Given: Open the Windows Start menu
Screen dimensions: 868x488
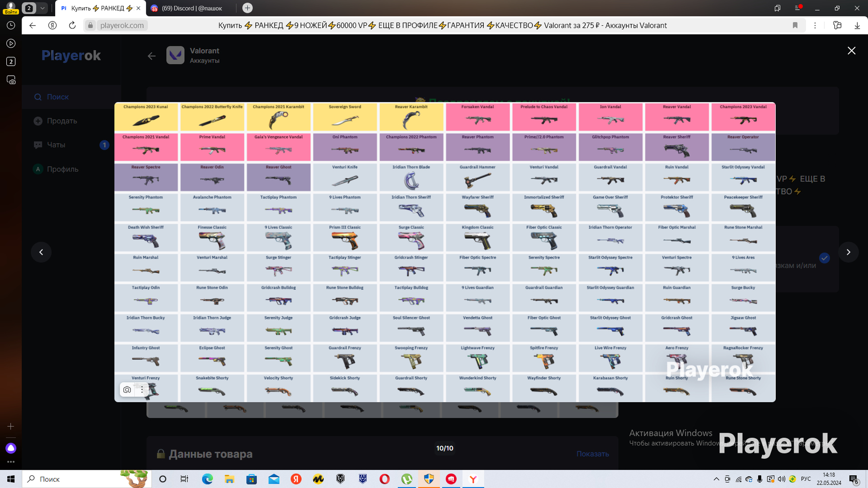Looking at the screenshot, I should 11,479.
